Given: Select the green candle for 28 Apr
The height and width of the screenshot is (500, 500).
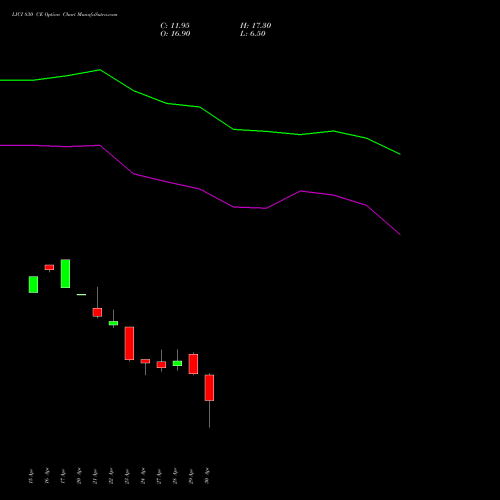Looking at the screenshot, I should (177, 363).
